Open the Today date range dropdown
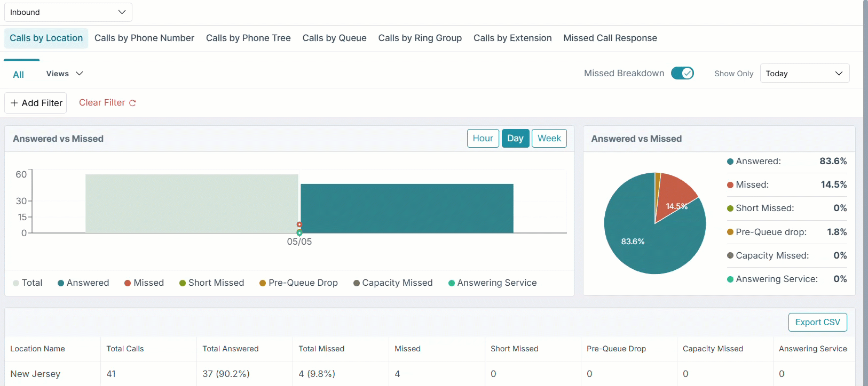 point(805,74)
